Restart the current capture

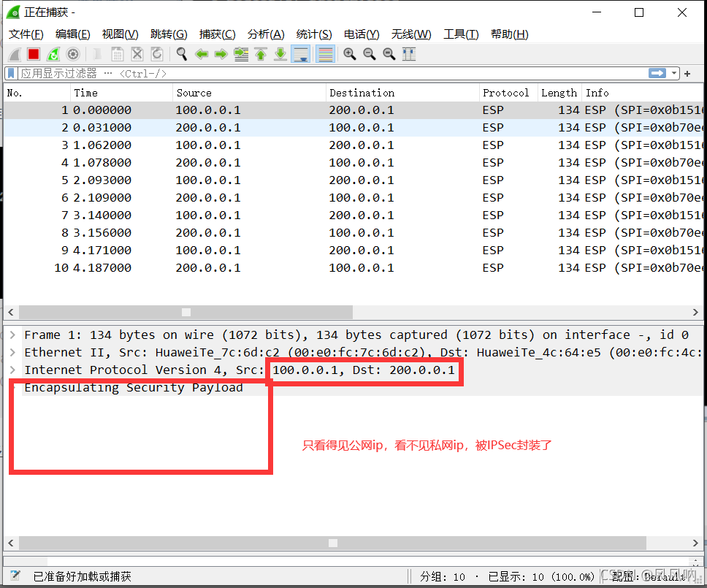click(x=53, y=55)
